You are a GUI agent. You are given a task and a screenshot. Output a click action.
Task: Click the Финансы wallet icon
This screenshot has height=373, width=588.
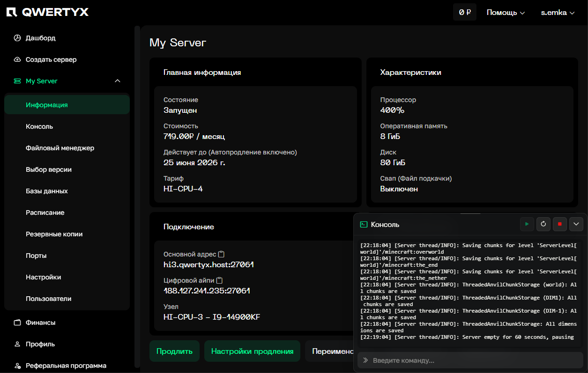pyautogui.click(x=17, y=322)
